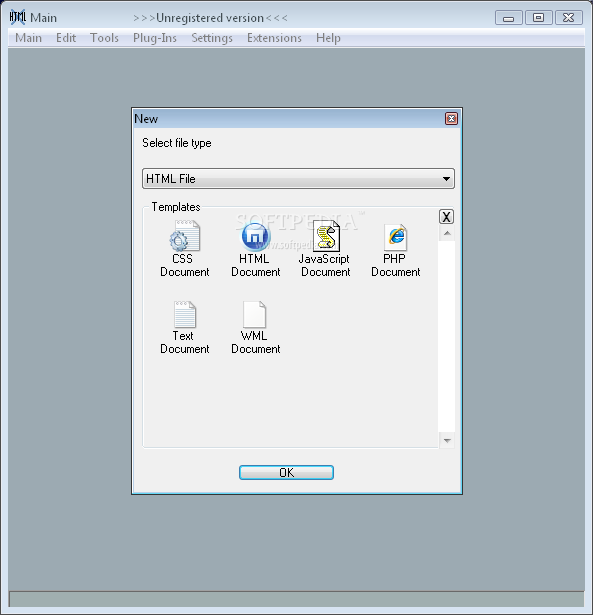The width and height of the screenshot is (593, 615).
Task: Open the Edit menu
Action: pyautogui.click(x=66, y=38)
